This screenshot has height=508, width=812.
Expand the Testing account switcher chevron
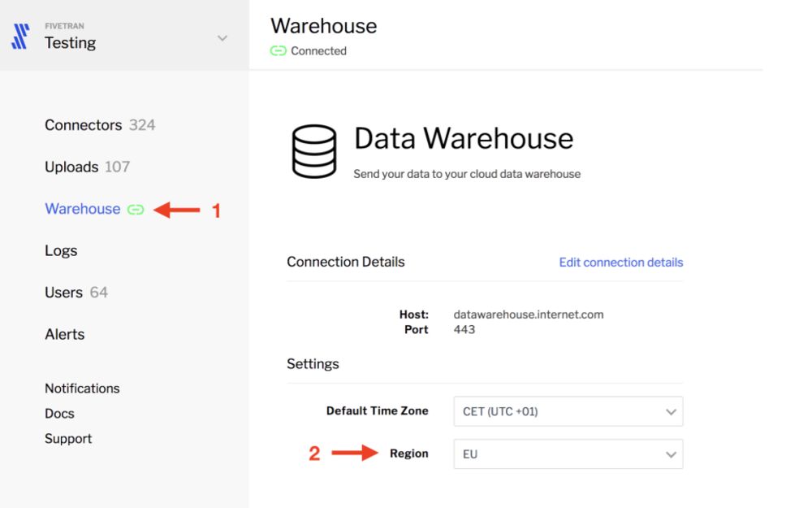(x=222, y=38)
